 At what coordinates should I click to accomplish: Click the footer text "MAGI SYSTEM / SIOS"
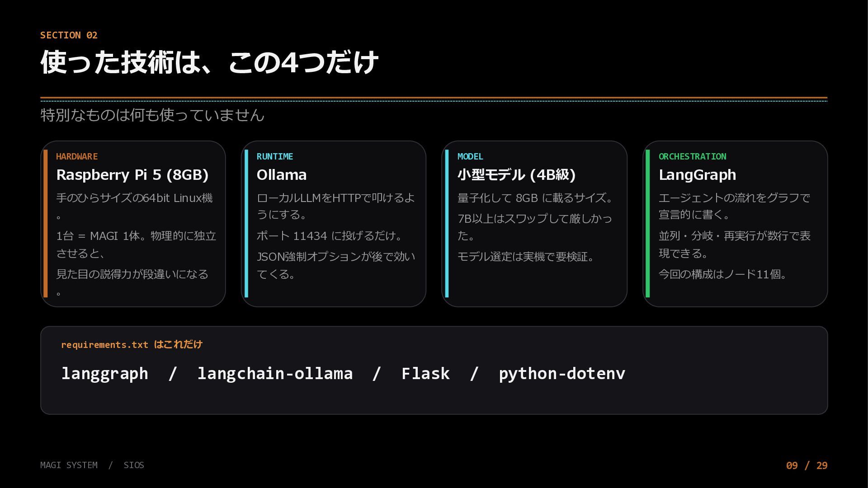(x=92, y=465)
